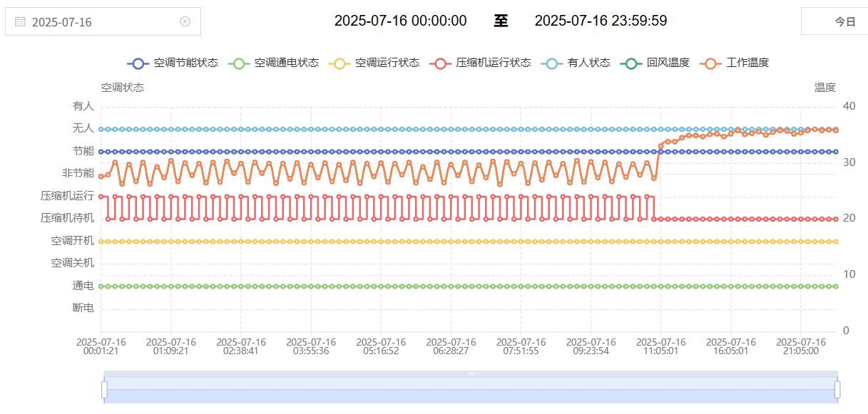Screen dimensions: 868x414
Task: Click the 05:16:52 time axis label
Action: coord(381,346)
